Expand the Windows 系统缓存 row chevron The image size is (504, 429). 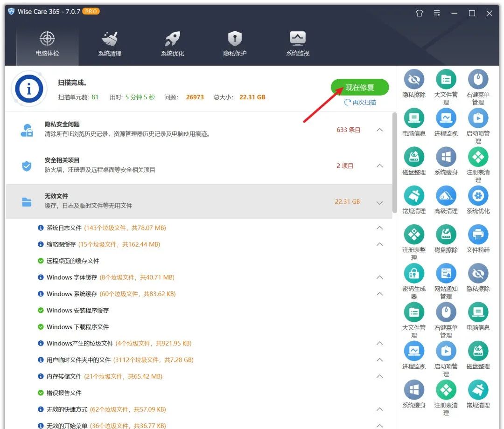(x=379, y=293)
